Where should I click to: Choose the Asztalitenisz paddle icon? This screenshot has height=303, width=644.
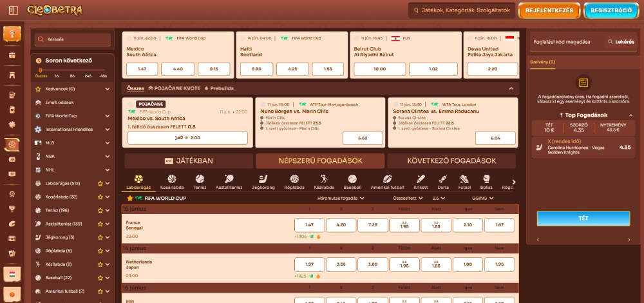[229, 179]
